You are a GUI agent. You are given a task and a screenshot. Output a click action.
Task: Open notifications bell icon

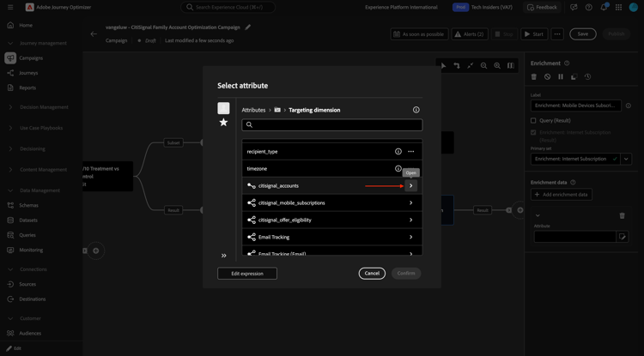click(x=604, y=7)
